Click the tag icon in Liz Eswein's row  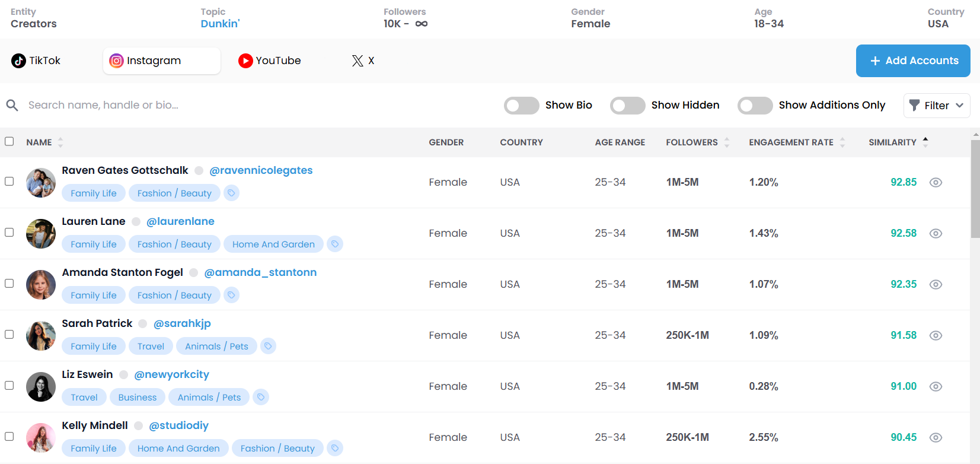coord(261,397)
